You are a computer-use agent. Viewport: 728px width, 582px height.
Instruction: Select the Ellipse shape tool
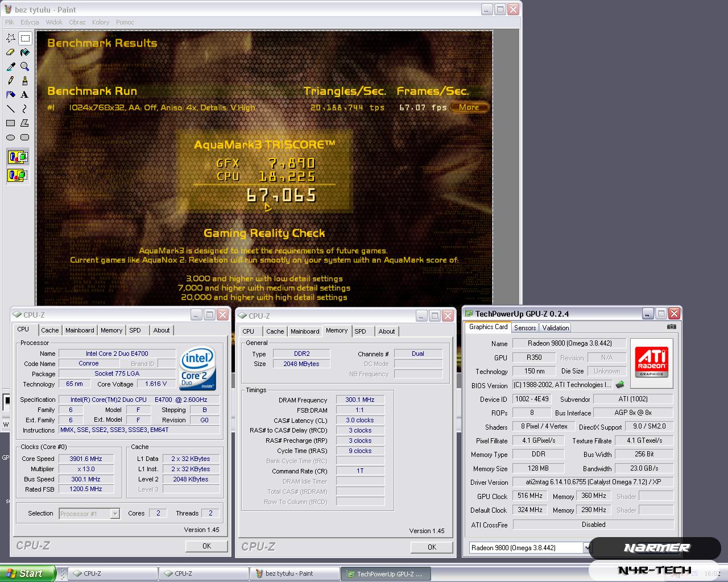pyautogui.click(x=11, y=137)
